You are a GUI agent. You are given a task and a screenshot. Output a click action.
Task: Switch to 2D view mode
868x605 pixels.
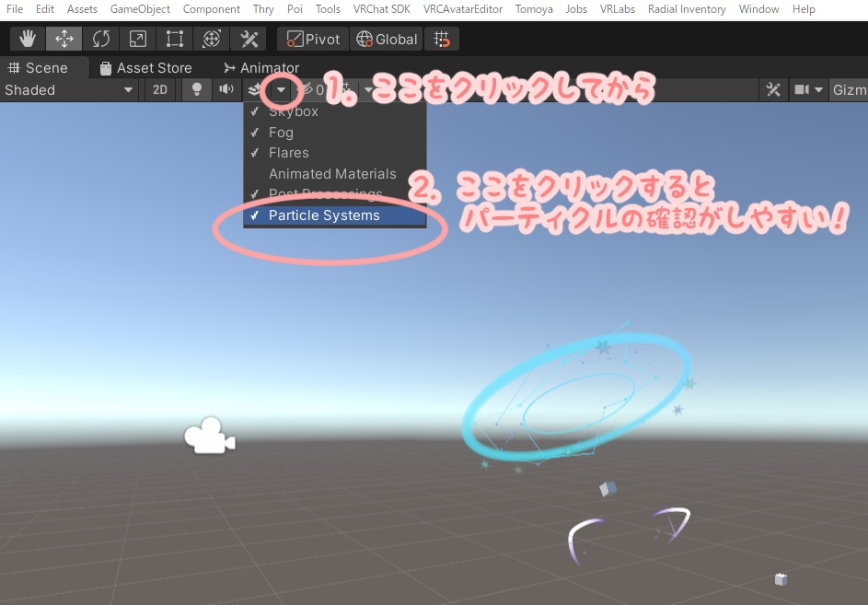[x=159, y=89]
